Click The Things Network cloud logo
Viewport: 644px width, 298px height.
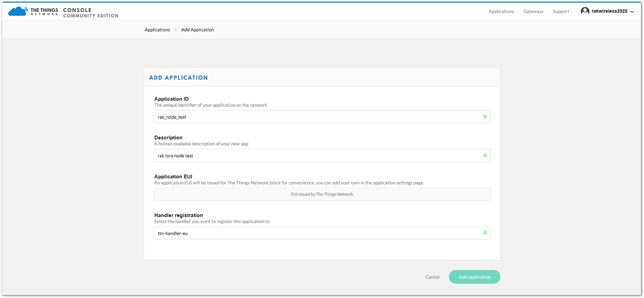point(18,11)
